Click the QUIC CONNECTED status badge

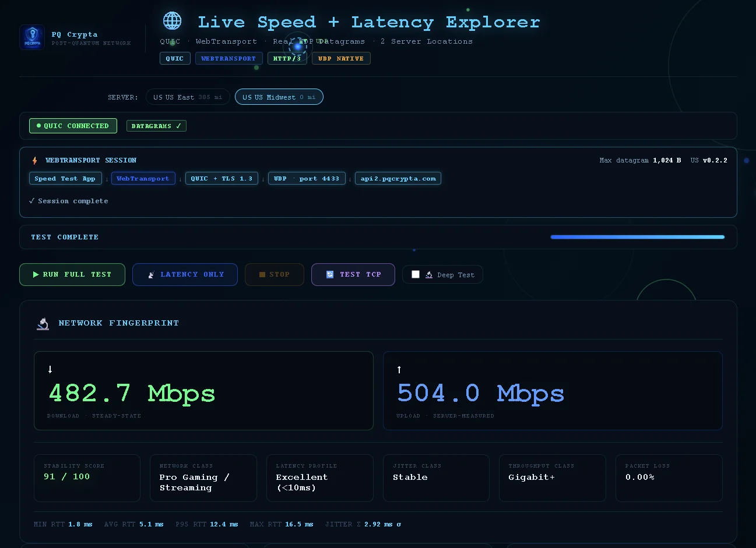pos(73,126)
